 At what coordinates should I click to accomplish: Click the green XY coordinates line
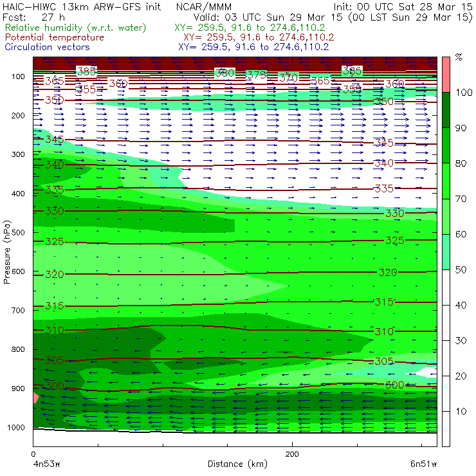[x=250, y=28]
